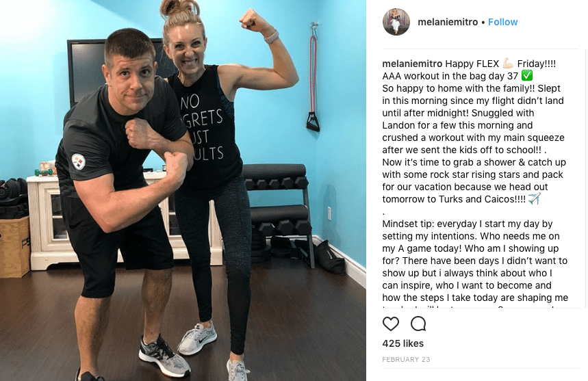
Task: Click the main workout photo
Action: tap(183, 190)
